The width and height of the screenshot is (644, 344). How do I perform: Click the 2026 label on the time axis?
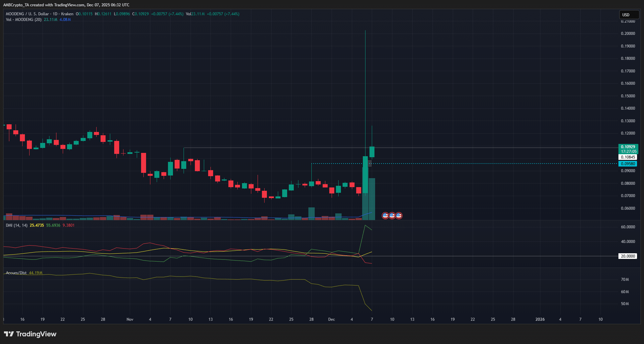click(x=540, y=319)
